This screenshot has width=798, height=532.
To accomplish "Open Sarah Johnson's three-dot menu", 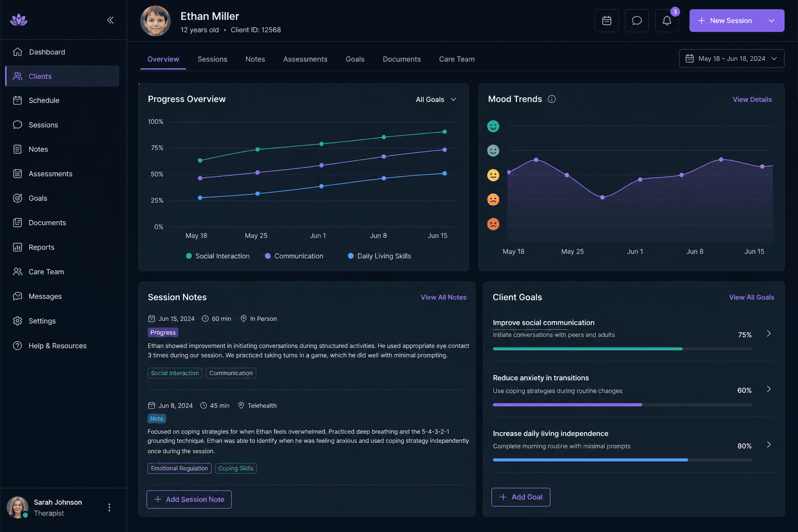I will tap(109, 508).
